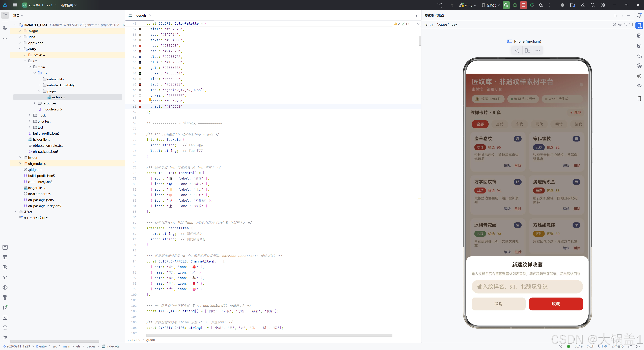Click the gold color swatch on line 59
644x350 pixels.
(x=140, y=68)
